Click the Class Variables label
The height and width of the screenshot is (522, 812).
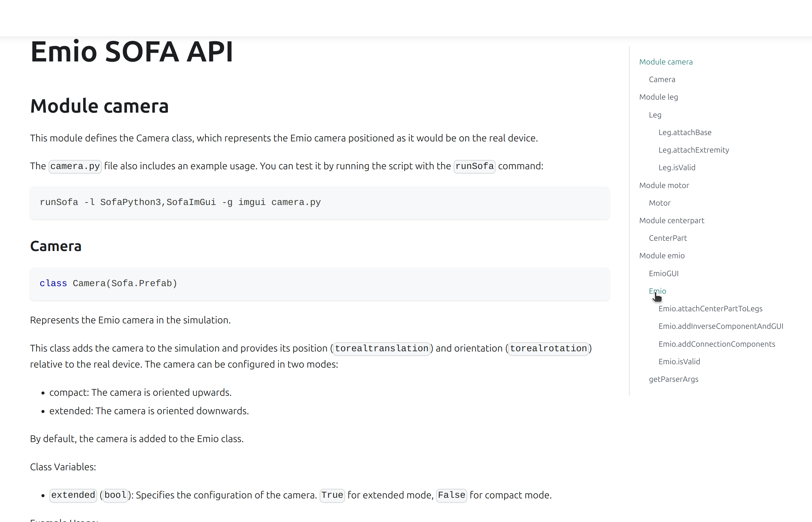click(63, 467)
